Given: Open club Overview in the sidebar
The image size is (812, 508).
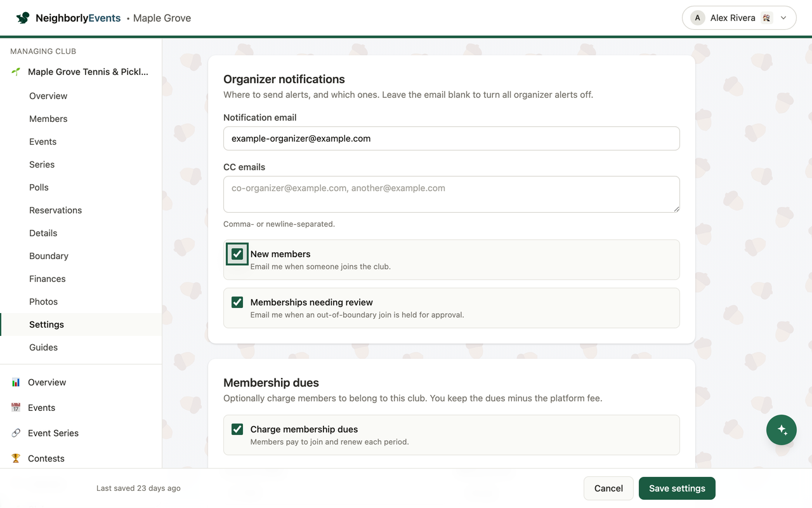Looking at the screenshot, I should pos(48,96).
